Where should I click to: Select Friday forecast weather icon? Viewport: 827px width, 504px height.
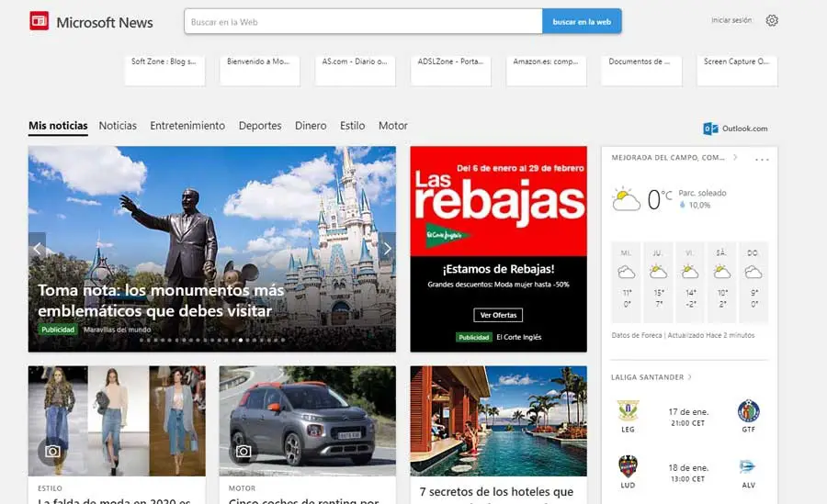[x=690, y=272]
